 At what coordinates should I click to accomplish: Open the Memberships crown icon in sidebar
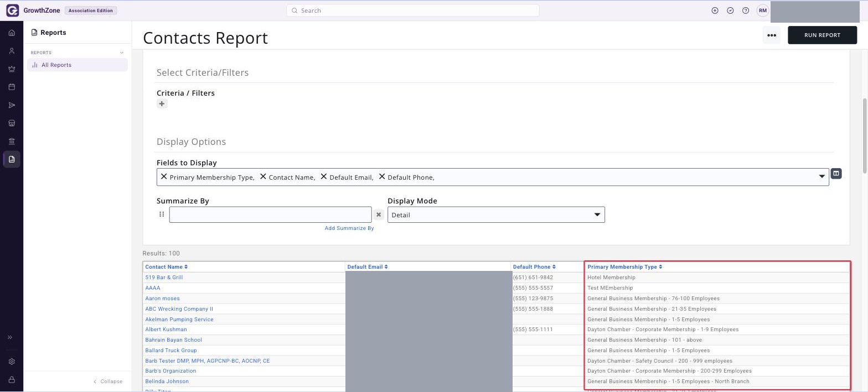(x=12, y=69)
